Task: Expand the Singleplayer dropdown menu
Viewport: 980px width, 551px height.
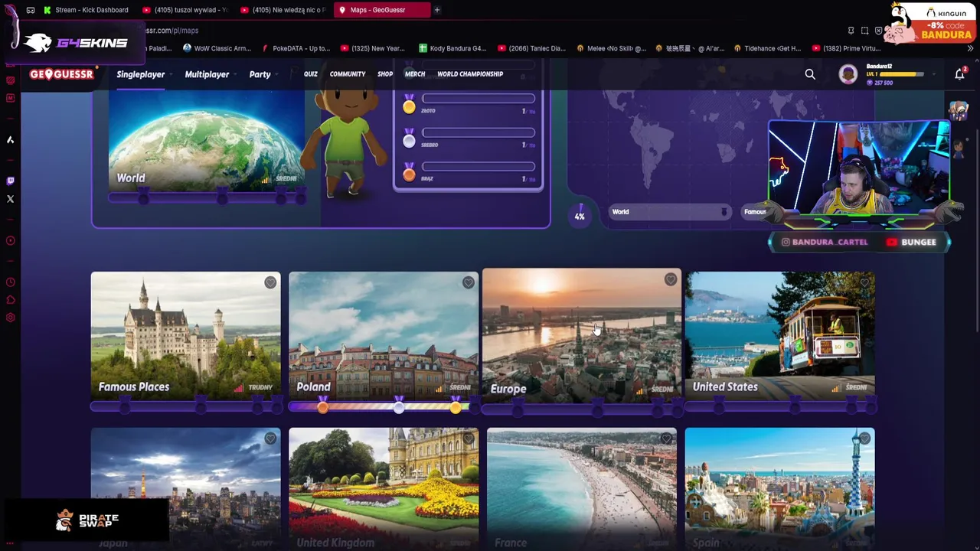Action: (143, 74)
